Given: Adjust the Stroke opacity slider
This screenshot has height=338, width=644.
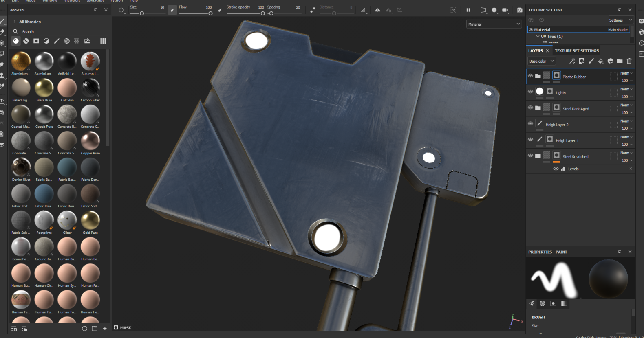Looking at the screenshot, I should coord(245,13).
